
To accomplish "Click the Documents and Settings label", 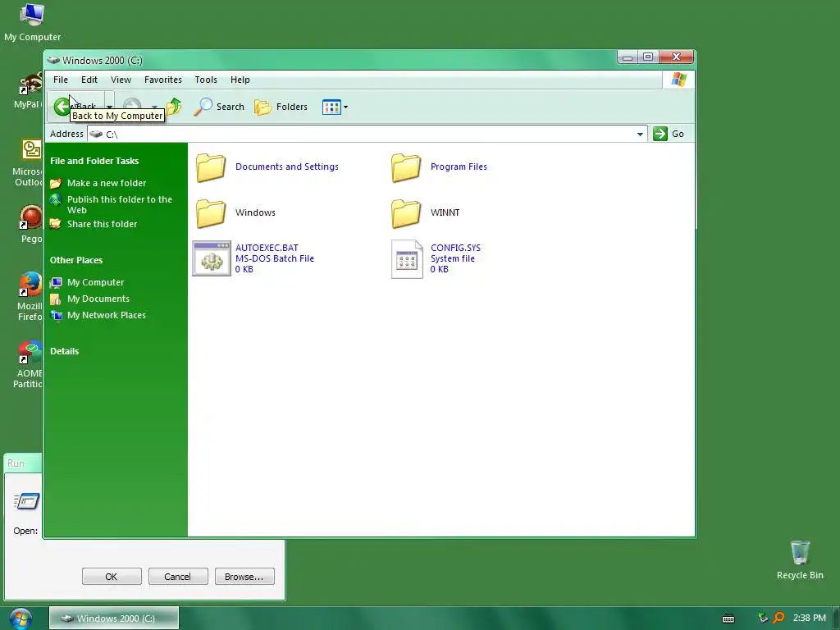I will (286, 167).
